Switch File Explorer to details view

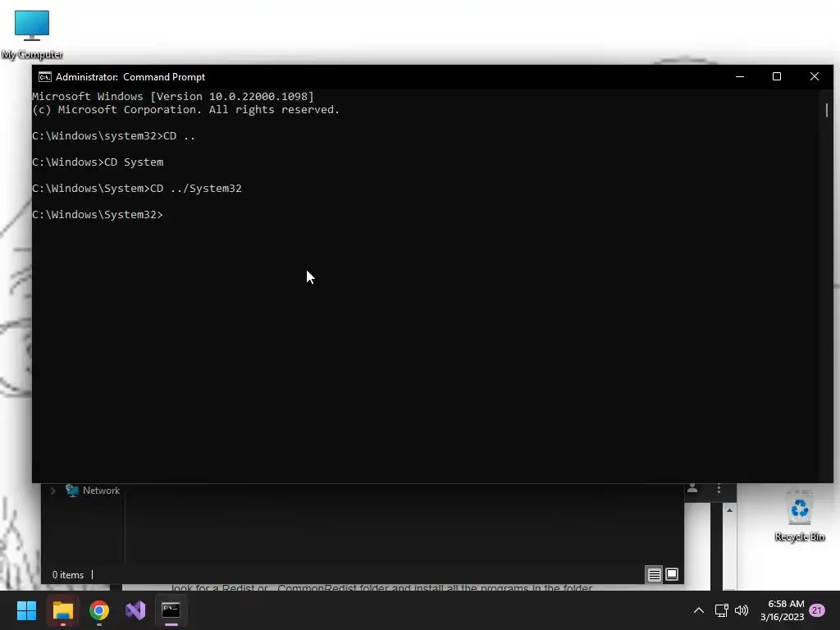pyautogui.click(x=654, y=575)
